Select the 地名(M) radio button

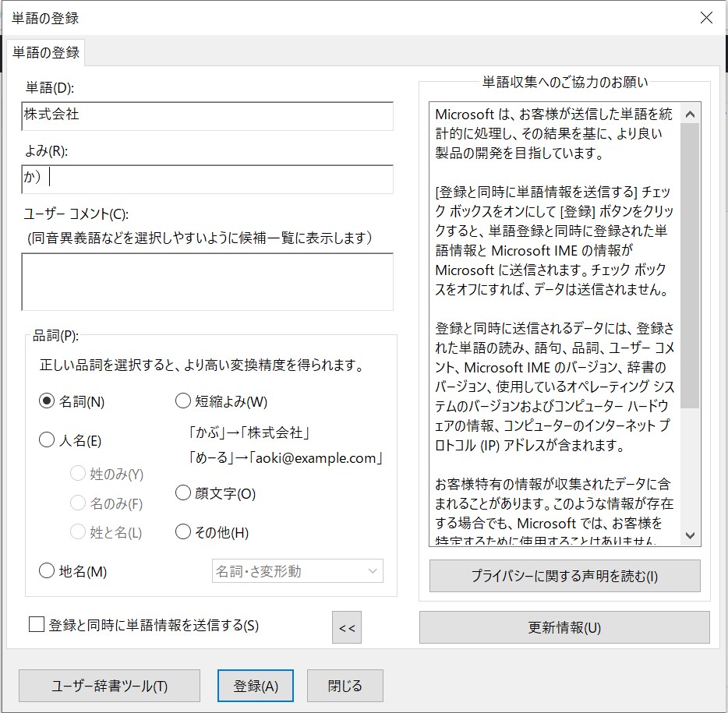(47, 570)
